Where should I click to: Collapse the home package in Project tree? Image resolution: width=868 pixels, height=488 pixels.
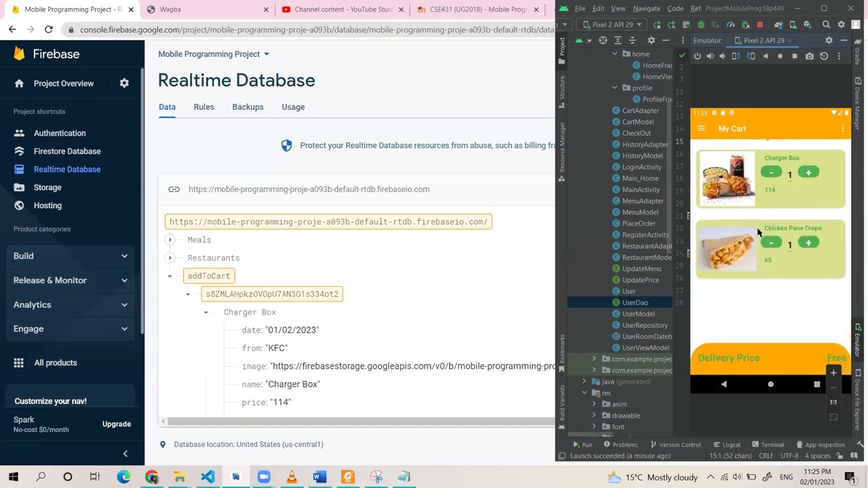coord(615,54)
